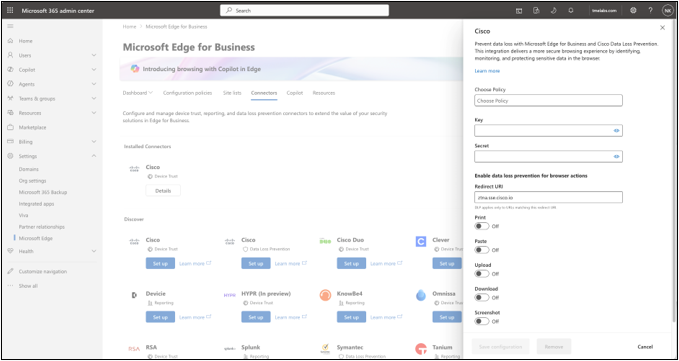Switch to Configuration policies tab

tap(188, 93)
